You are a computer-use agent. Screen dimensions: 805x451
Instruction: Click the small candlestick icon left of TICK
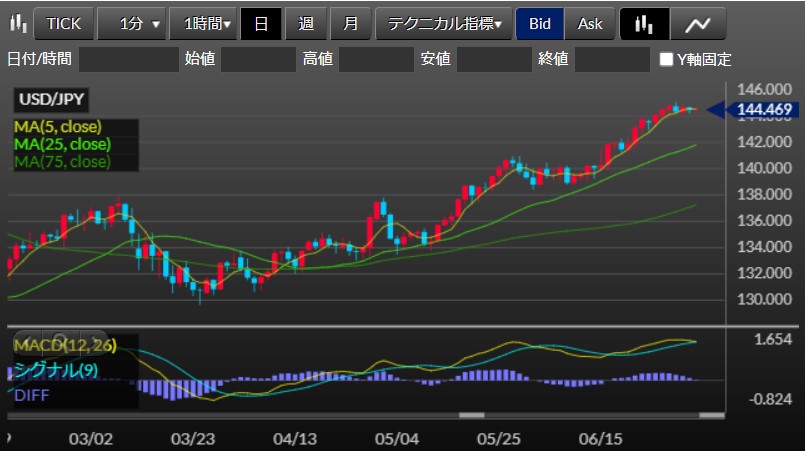[x=16, y=22]
